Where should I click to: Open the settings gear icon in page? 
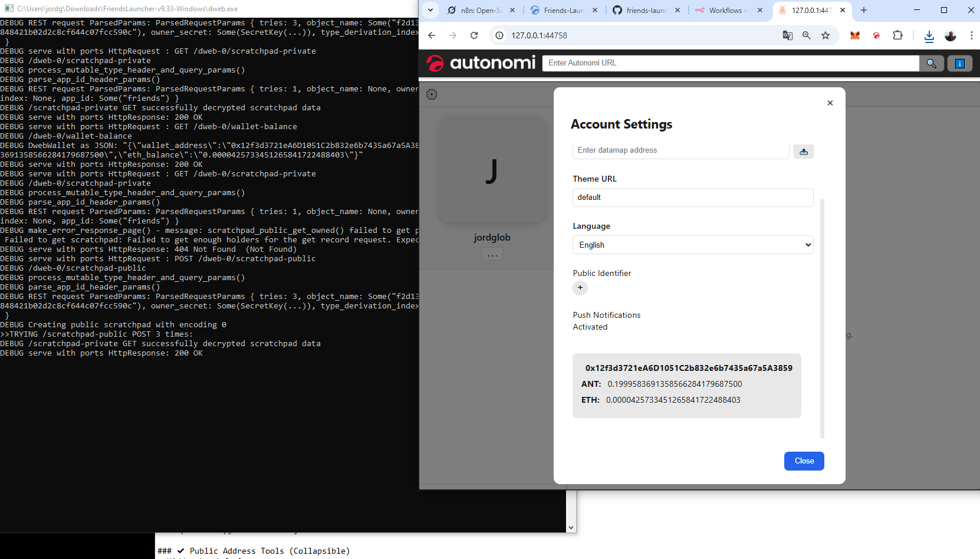[432, 94]
